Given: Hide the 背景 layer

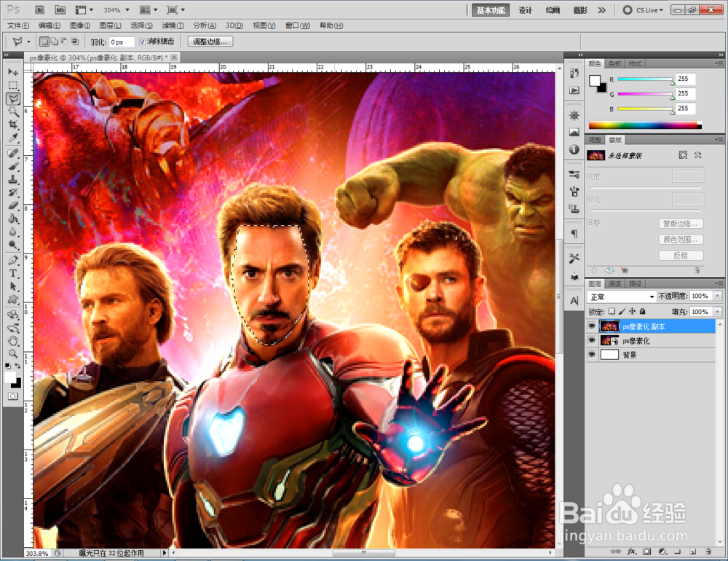Looking at the screenshot, I should (591, 355).
